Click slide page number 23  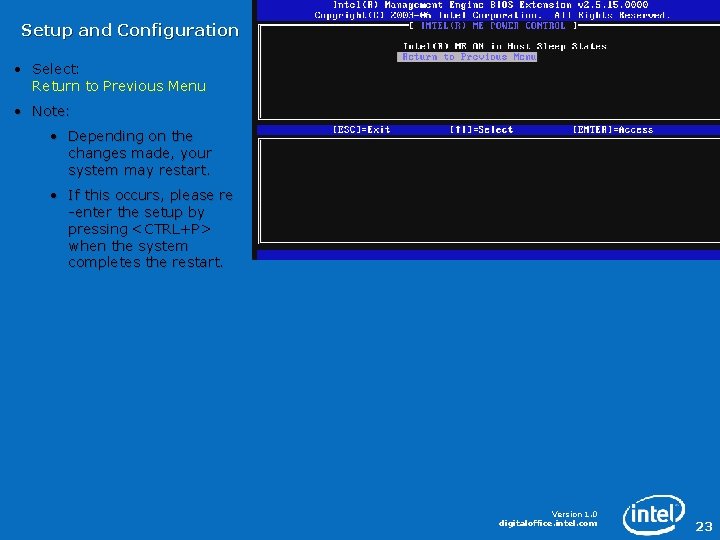(704, 526)
